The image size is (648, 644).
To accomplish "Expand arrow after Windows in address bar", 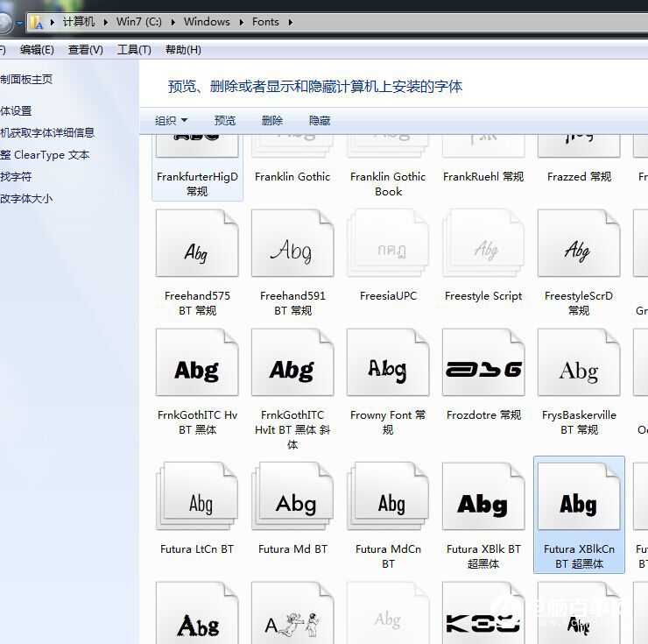I will click(x=242, y=22).
